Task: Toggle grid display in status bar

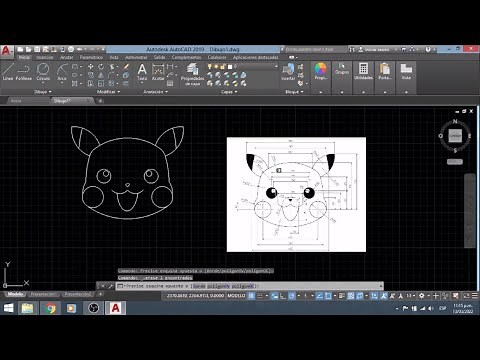Action: 252,296
